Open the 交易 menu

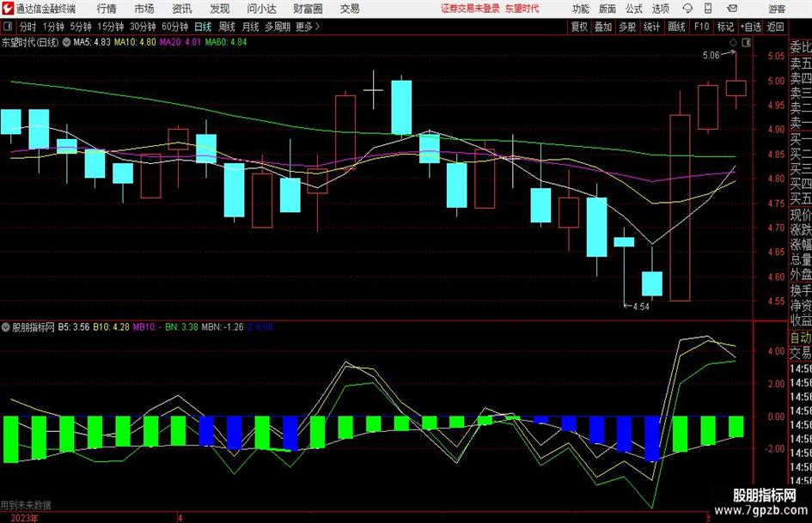[x=350, y=9]
